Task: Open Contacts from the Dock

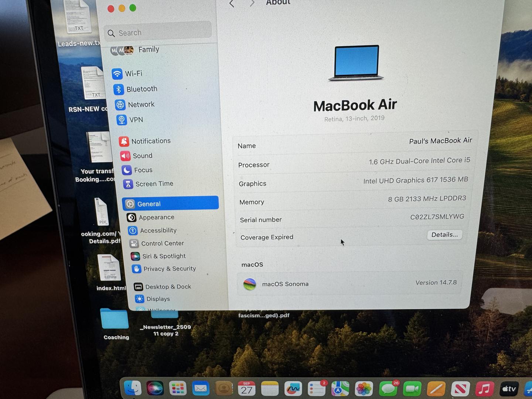Action: (224, 389)
